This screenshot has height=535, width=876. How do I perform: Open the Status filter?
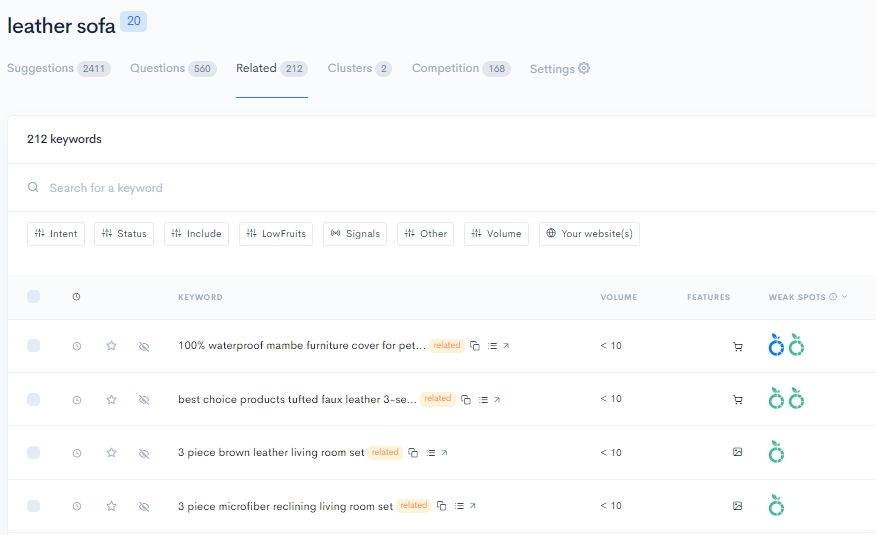[x=124, y=233]
